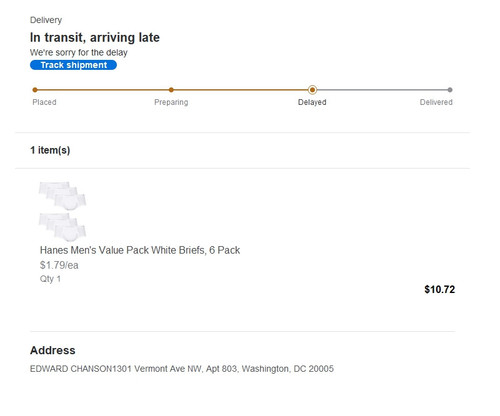Click the orange segment between Preparing and Delayed
This screenshot has height=416, width=500.
point(241,90)
